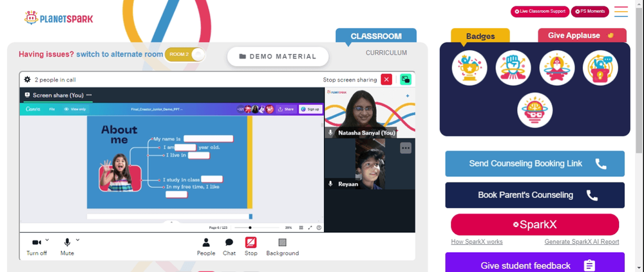This screenshot has width=644, height=272.
Task: Click microphone icon beside Reyaan
Action: [x=330, y=184]
